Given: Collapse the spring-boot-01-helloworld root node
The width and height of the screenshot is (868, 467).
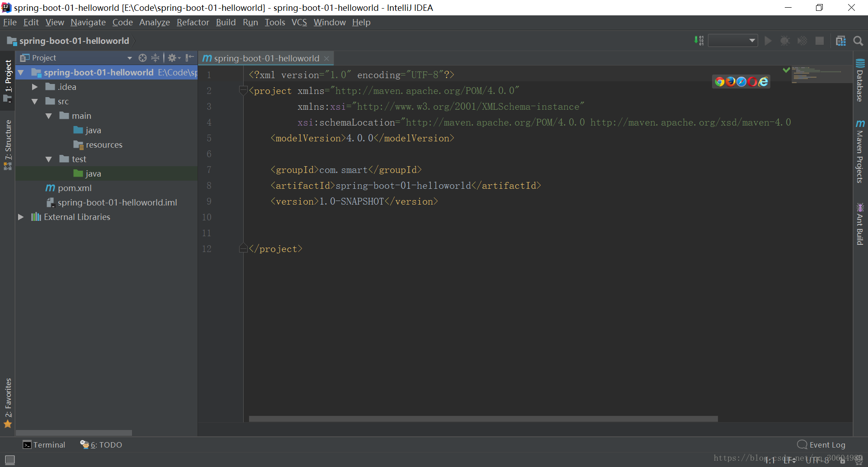Looking at the screenshot, I should (21, 72).
